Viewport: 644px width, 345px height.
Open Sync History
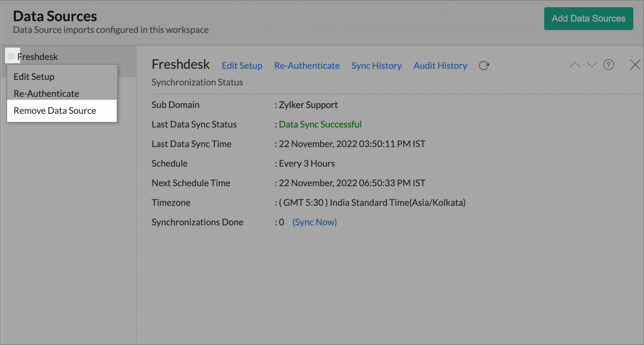click(376, 65)
